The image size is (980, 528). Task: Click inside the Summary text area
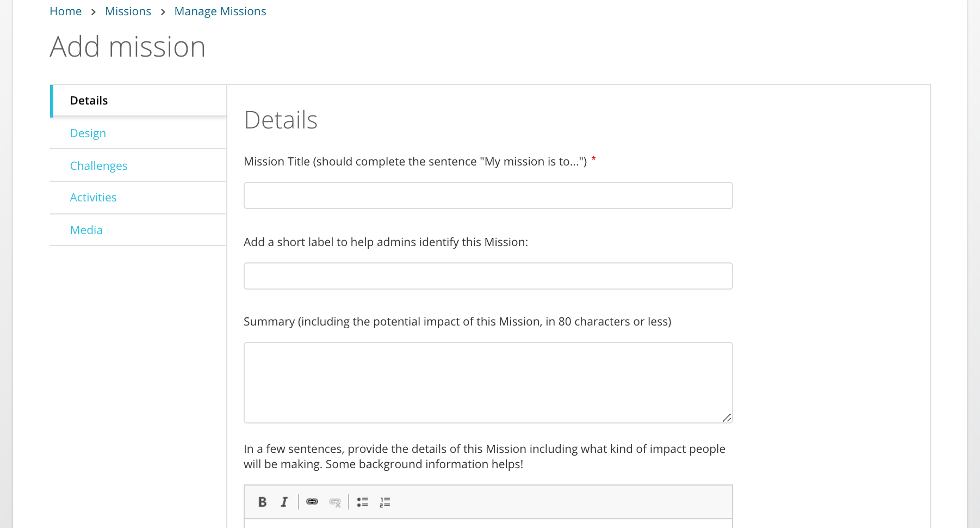click(488, 383)
